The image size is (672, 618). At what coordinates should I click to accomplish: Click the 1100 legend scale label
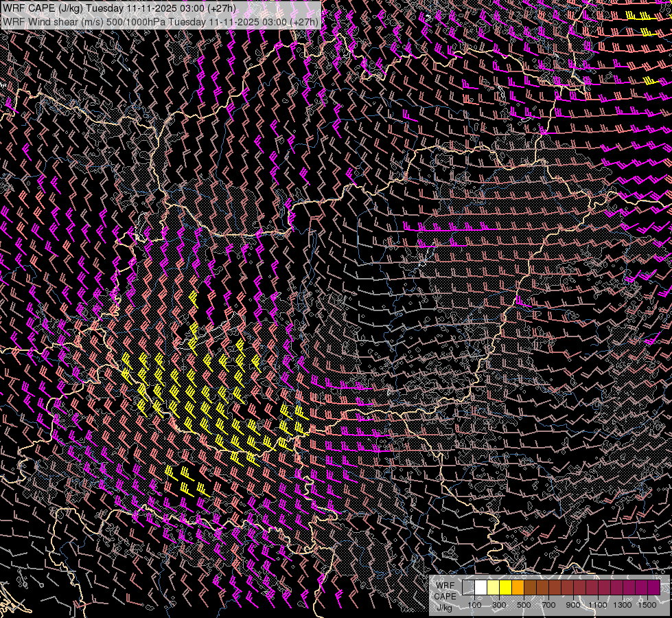click(598, 605)
